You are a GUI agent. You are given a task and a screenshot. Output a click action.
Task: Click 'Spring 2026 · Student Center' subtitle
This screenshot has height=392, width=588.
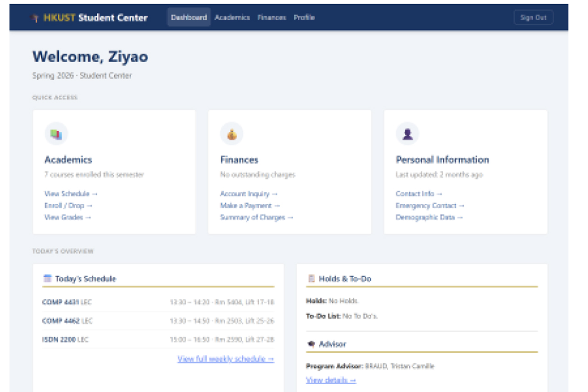tap(82, 76)
